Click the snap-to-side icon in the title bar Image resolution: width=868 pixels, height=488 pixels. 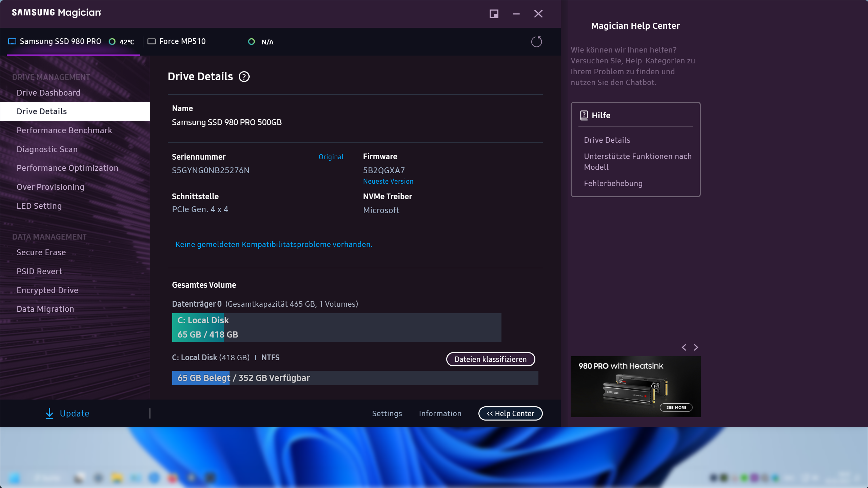pyautogui.click(x=494, y=14)
